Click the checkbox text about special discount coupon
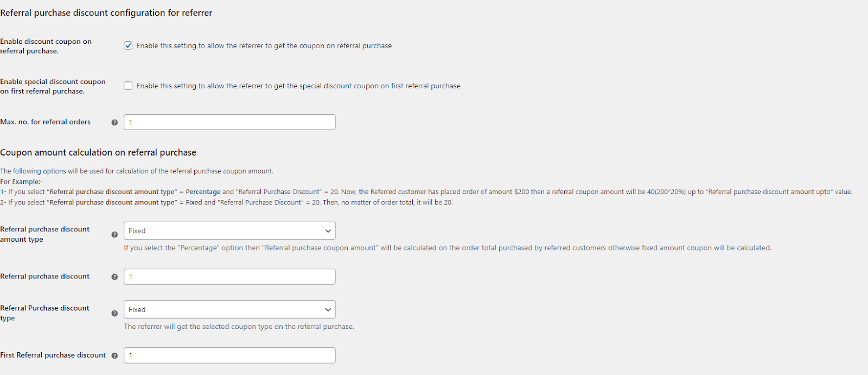The width and height of the screenshot is (868, 375). click(298, 86)
